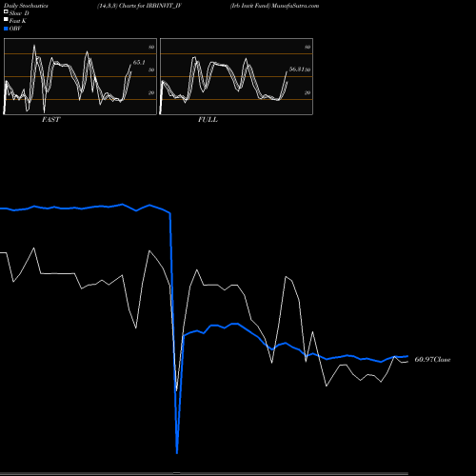Click the FAST chart label
This screenshot has width=476, height=476.
pos(50,119)
